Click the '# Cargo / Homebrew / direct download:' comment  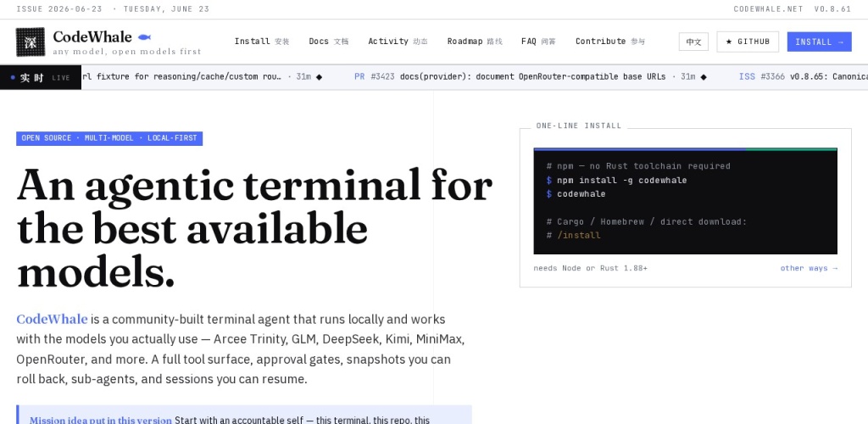pos(647,221)
